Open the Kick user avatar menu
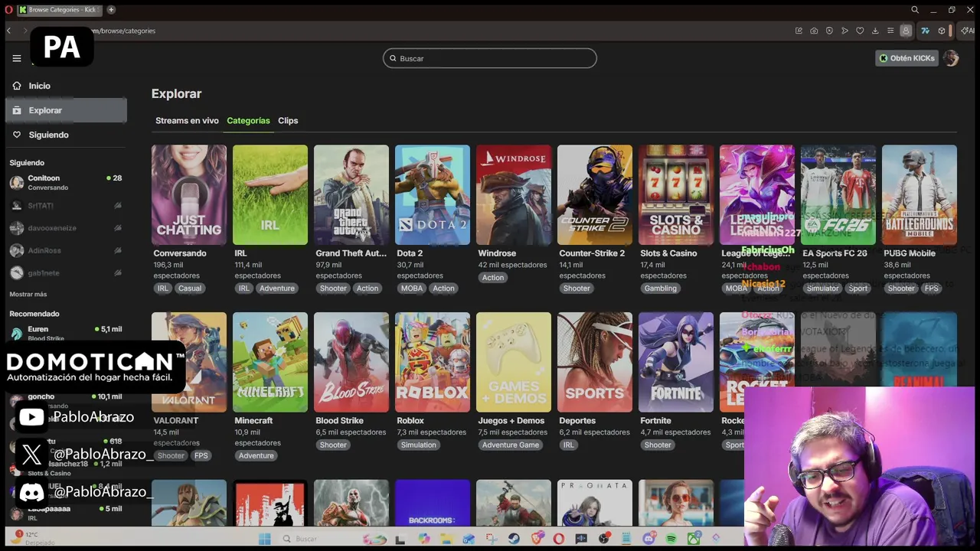 coord(951,58)
